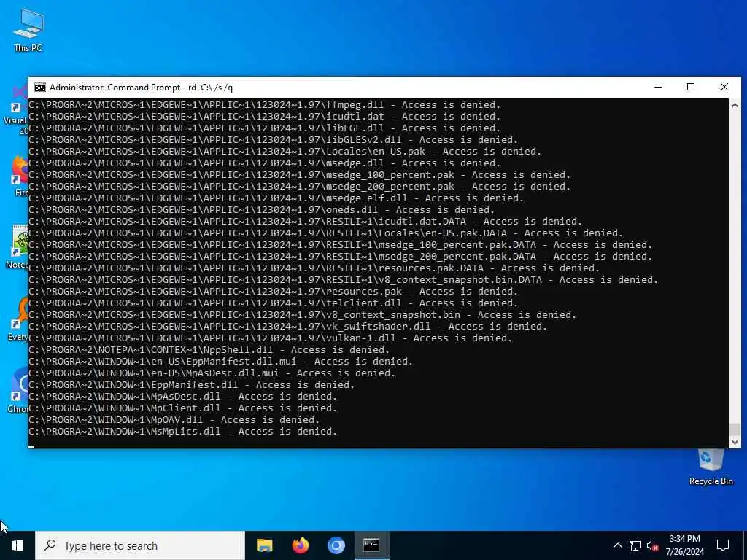Click the ffmpeg.dll access denied line

264,105
